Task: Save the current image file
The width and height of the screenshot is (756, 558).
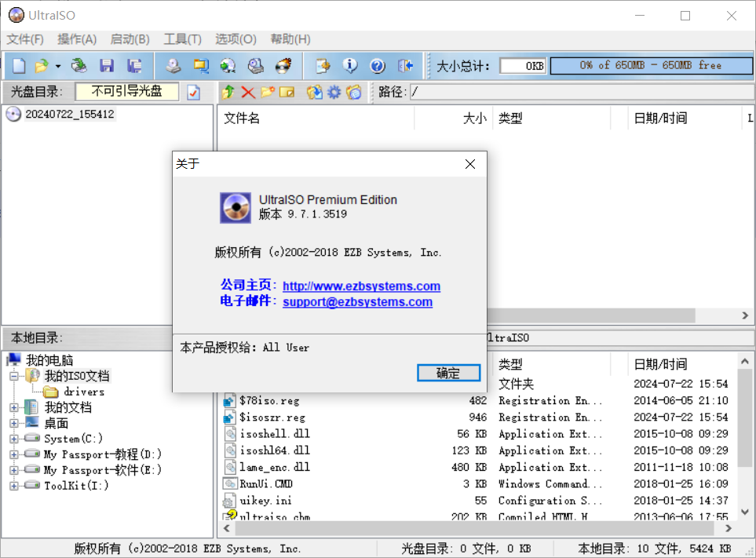Action: [107, 65]
